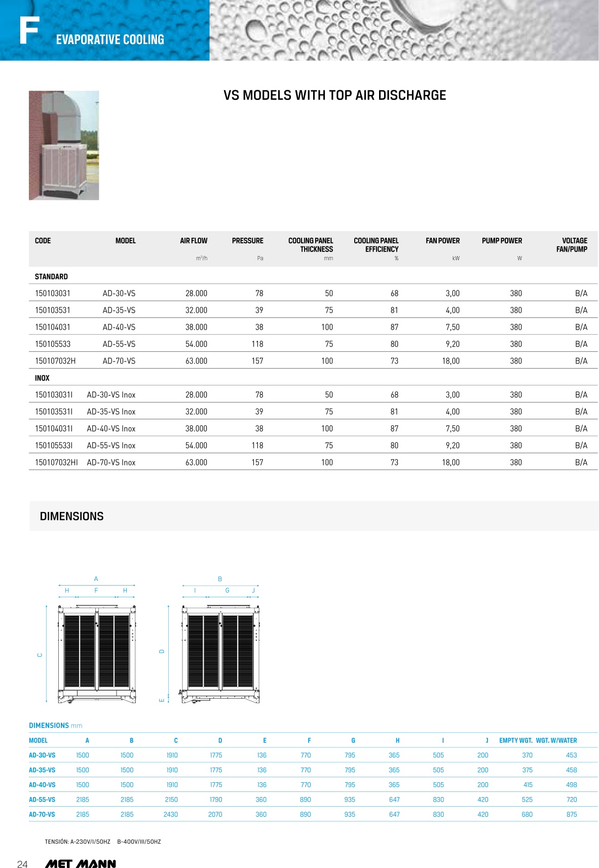Click the AIR FLOW column header
This screenshot has height=868, width=599.
(x=194, y=241)
